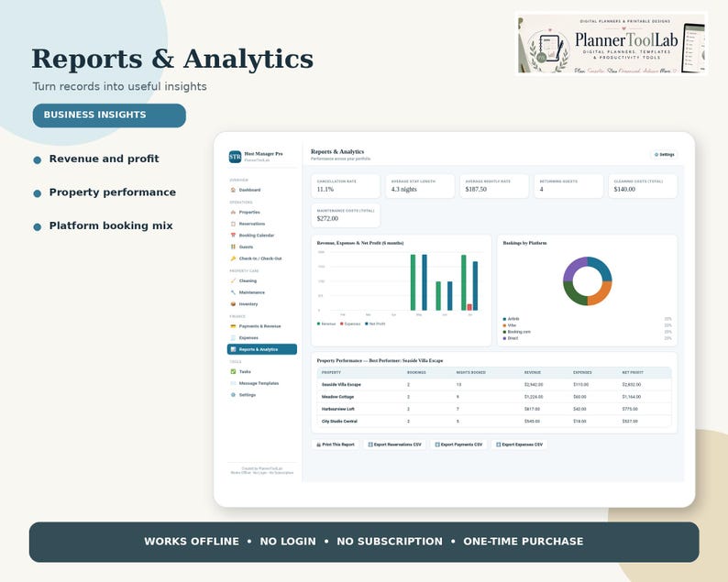This screenshot has height=582, width=728.
Task: Click the red Expenses legend swatch
Action: click(x=342, y=324)
